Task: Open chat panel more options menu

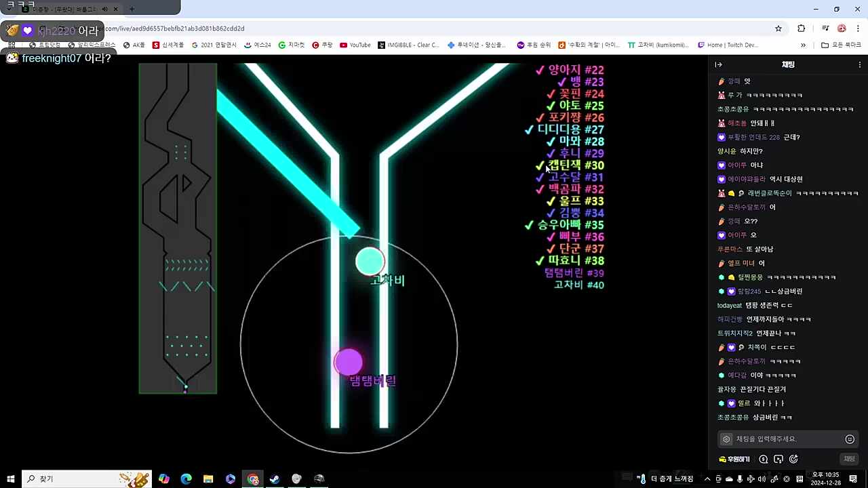Action: point(860,64)
